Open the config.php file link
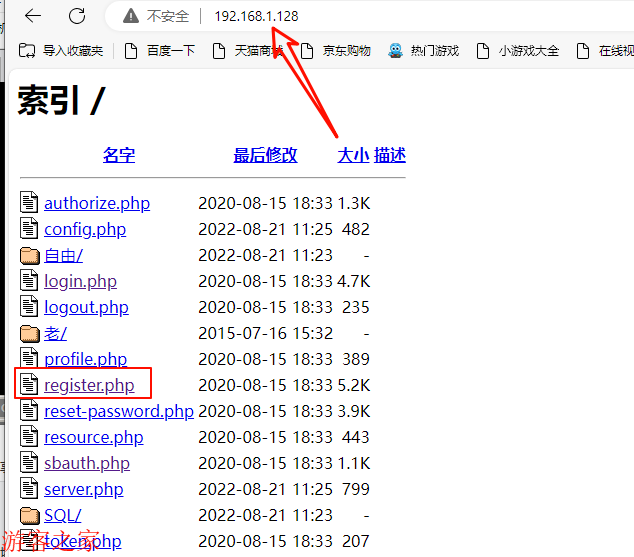This screenshot has height=557, width=634. 85,229
